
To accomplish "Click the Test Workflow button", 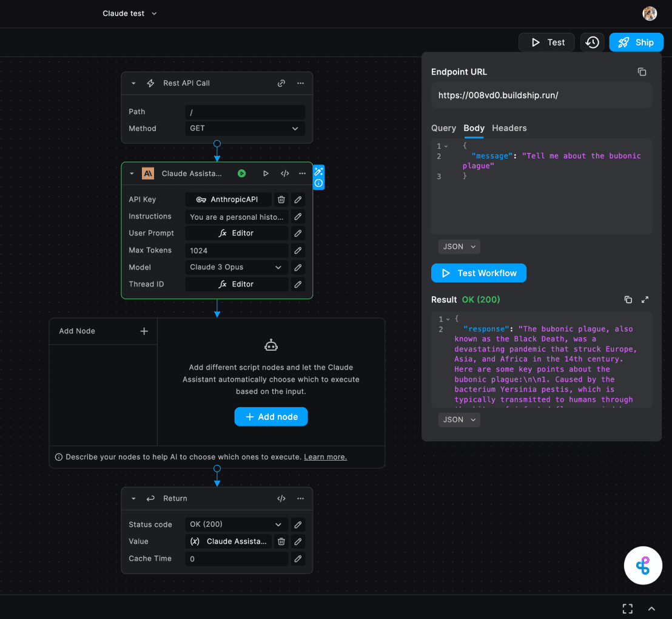I will pyautogui.click(x=479, y=273).
